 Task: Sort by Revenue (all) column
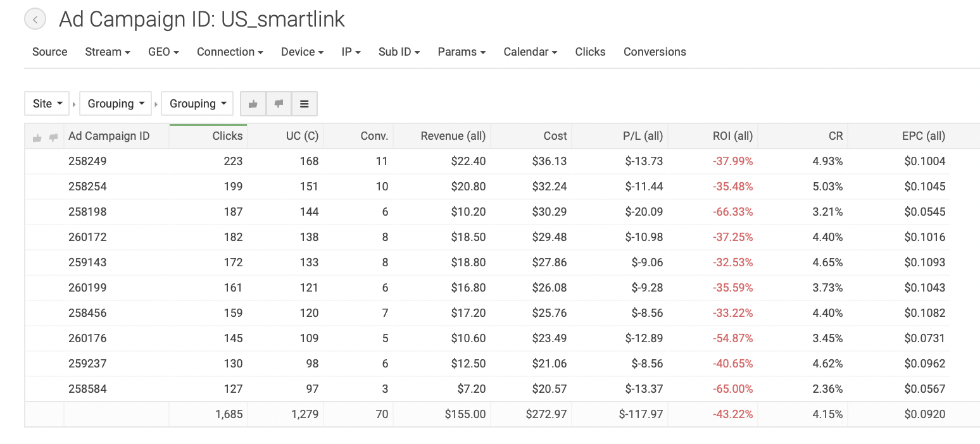click(x=453, y=136)
